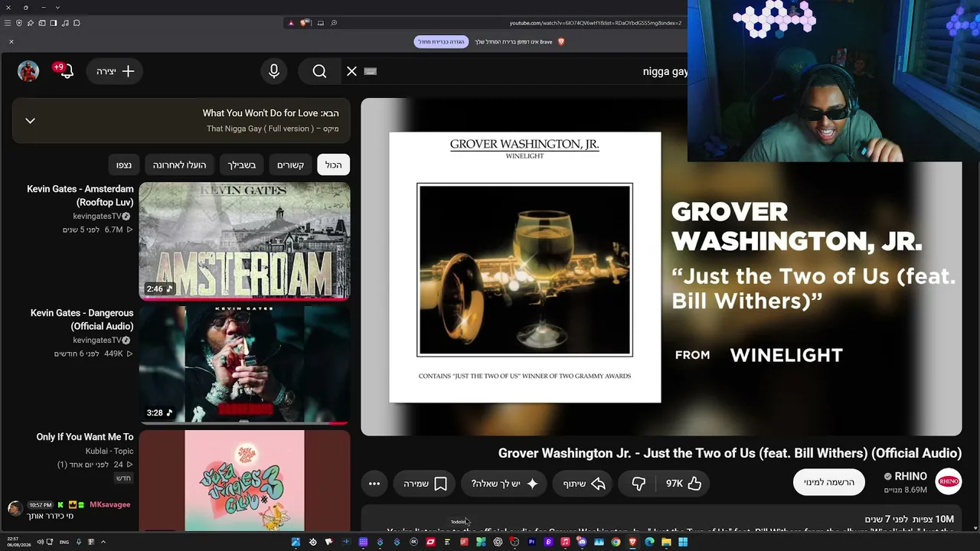Submit the search with the magnifier button

click(x=319, y=71)
